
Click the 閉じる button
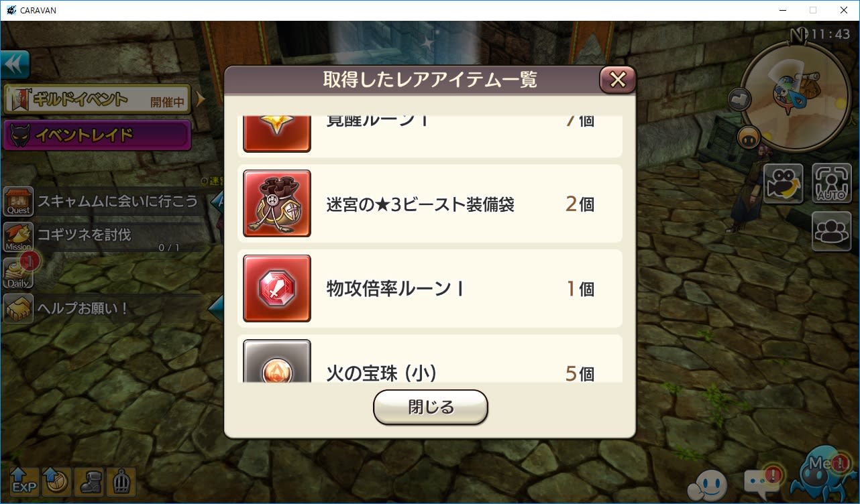(431, 407)
